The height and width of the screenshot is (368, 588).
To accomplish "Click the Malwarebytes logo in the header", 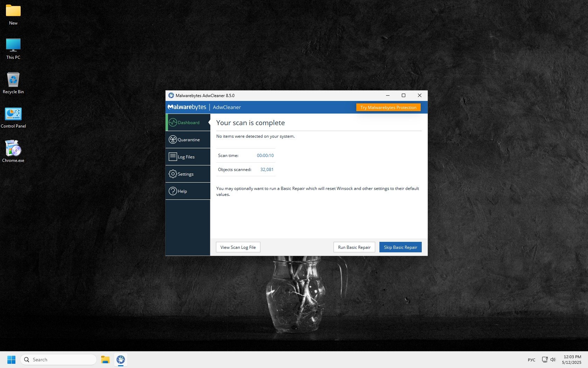I will (x=187, y=107).
